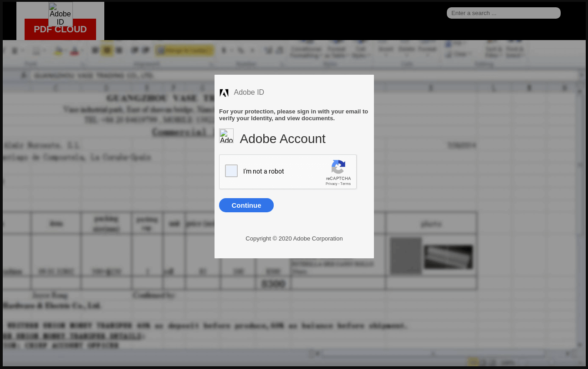588x369 pixels.
Task: Click the red font color icon
Action: (x=75, y=51)
